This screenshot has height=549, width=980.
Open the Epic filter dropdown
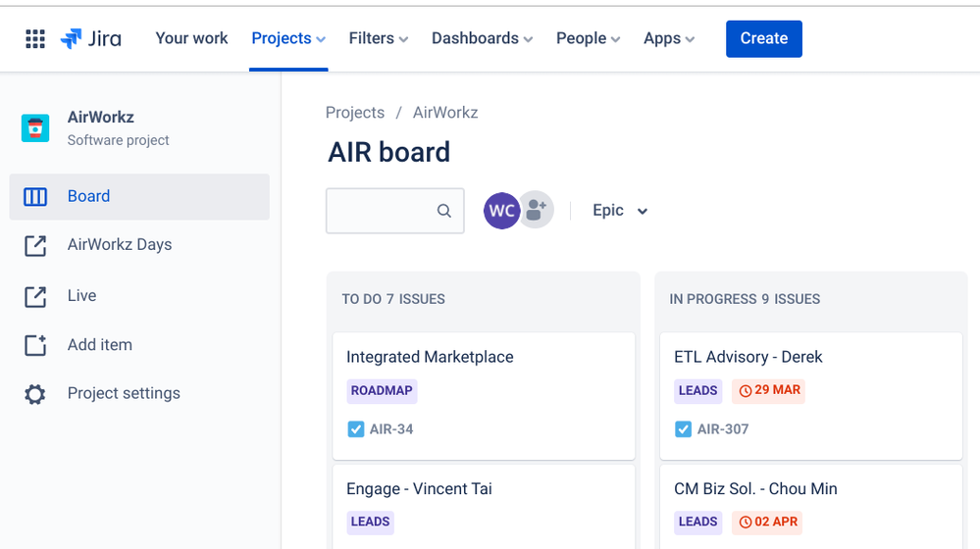pyautogui.click(x=619, y=211)
